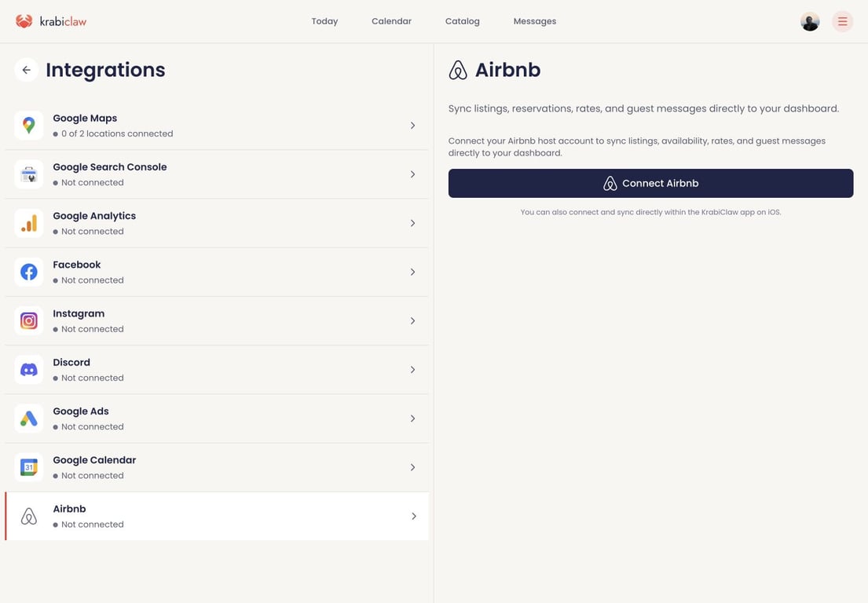Viewport: 868px width, 603px height.
Task: Click the Integrations page heading
Action: tap(105, 70)
